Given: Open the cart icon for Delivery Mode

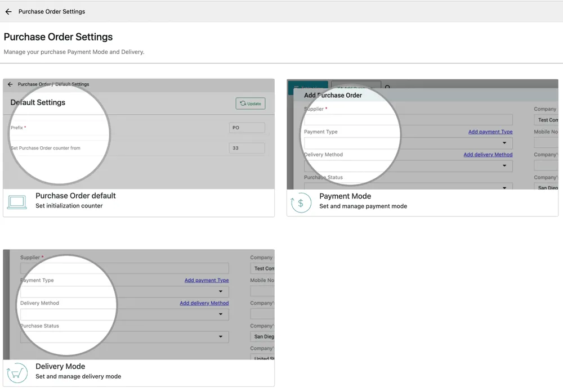Looking at the screenshot, I should pyautogui.click(x=17, y=373).
